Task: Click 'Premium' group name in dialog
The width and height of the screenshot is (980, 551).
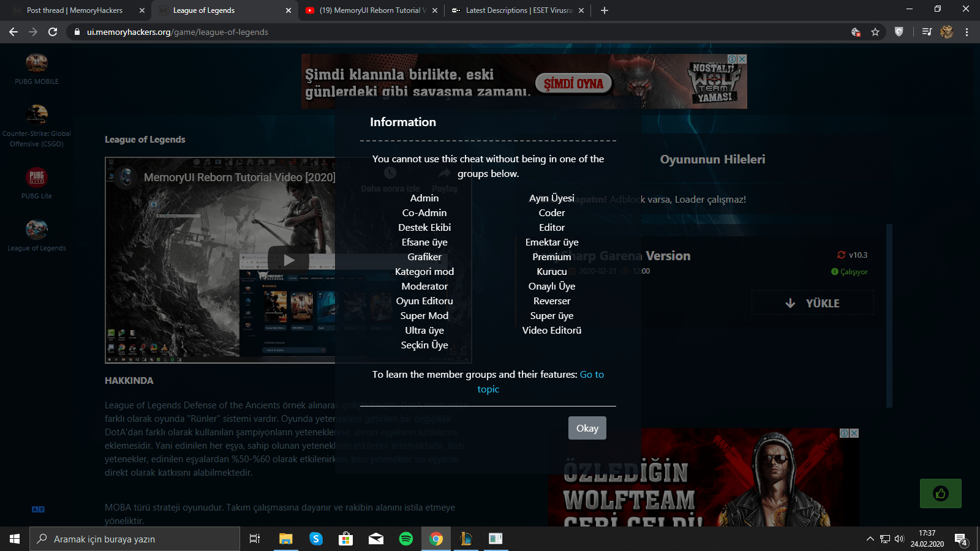Action: tap(552, 257)
